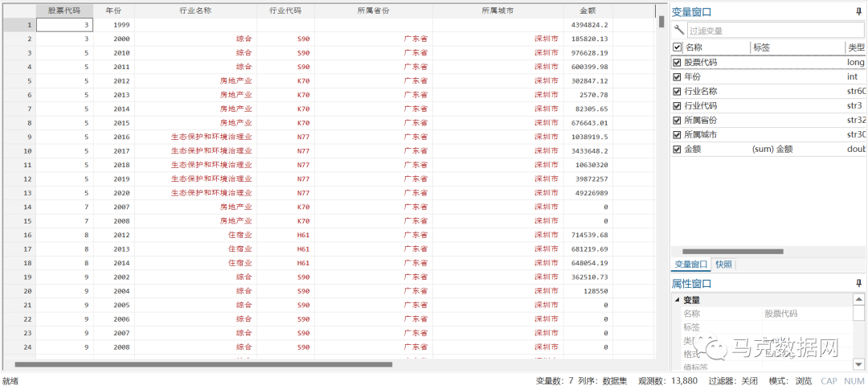Click the properties panel scroll-up arrow
The height and width of the screenshot is (386, 868).
click(x=858, y=299)
